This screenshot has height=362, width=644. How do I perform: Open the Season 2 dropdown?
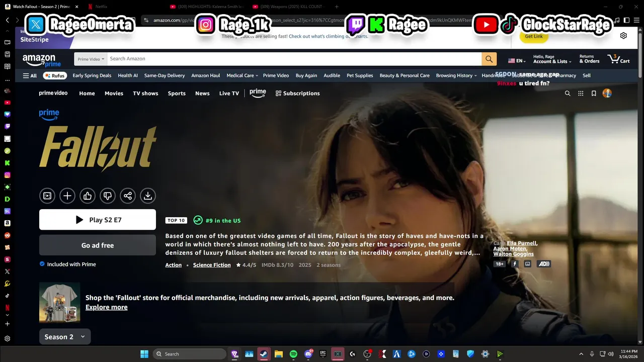(65, 337)
